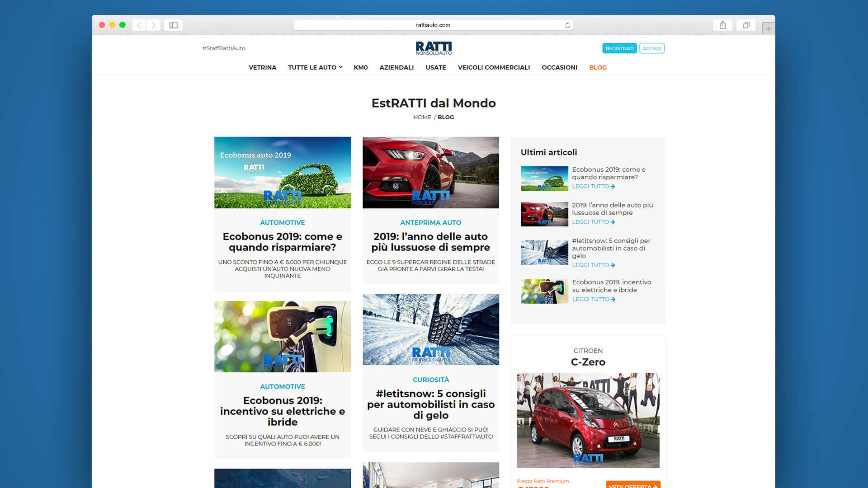The image size is (868, 488).
Task: Open the Citroen C-Zero car photo
Action: click(588, 420)
